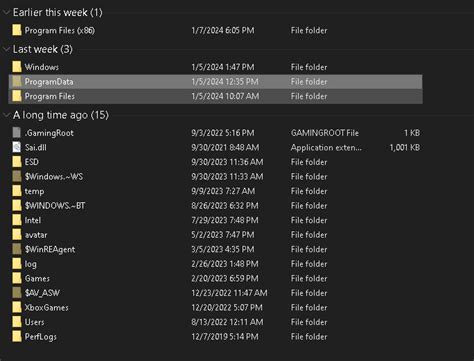Select the 'Program Files' name in Last week
Image resolution: width=474 pixels, height=361 pixels.
point(50,96)
